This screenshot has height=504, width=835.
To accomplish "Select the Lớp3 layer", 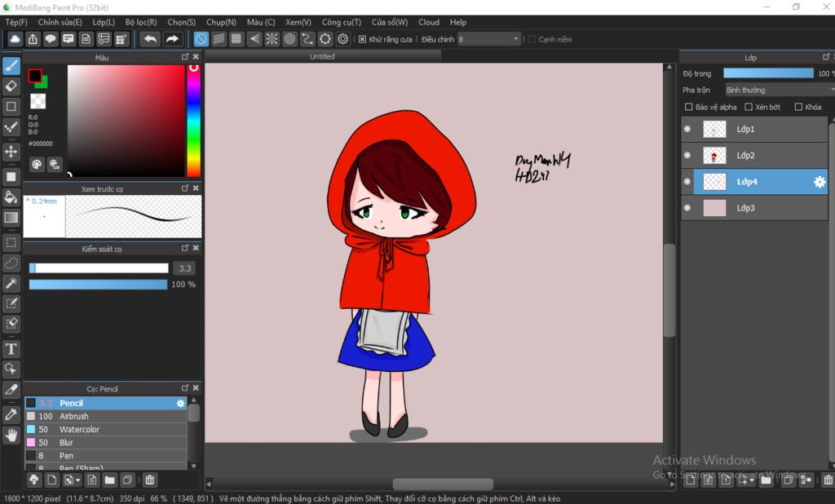I will 754,208.
